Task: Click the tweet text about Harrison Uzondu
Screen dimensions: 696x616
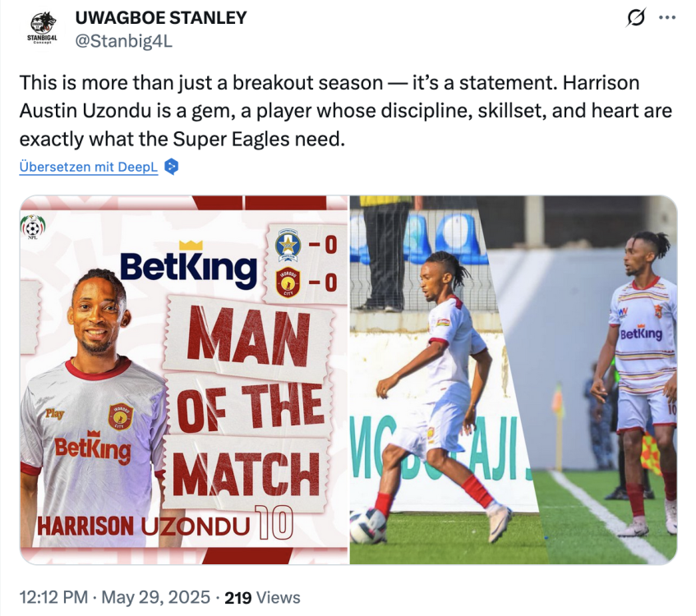Action: tap(345, 111)
